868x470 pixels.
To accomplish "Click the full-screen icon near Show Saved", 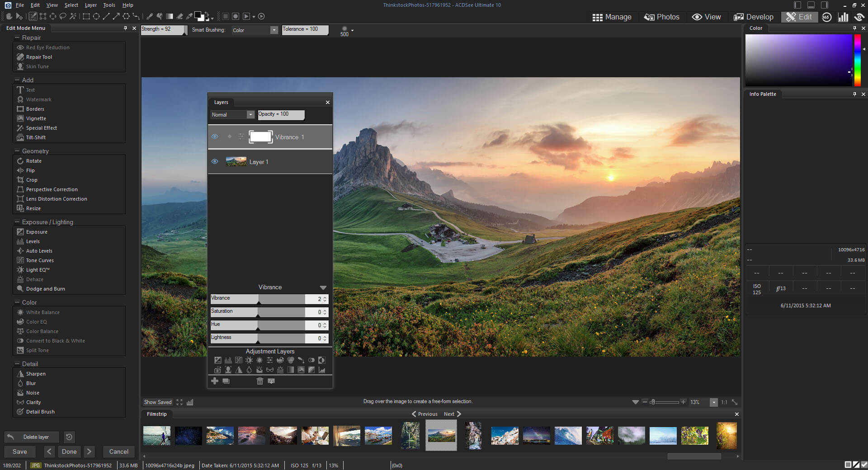I will 179,402.
